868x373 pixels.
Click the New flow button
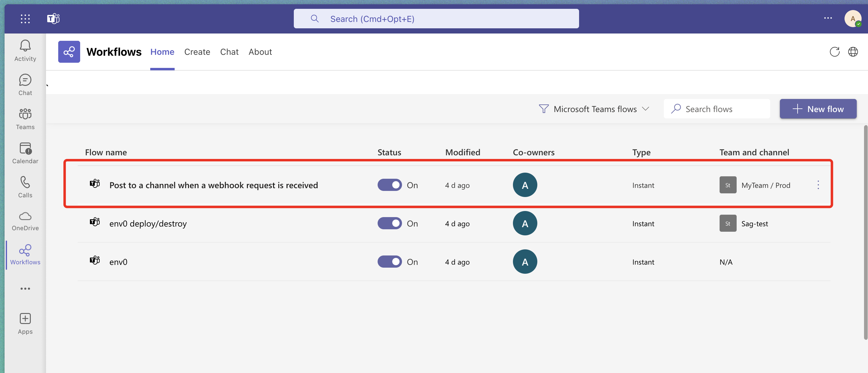coord(818,109)
